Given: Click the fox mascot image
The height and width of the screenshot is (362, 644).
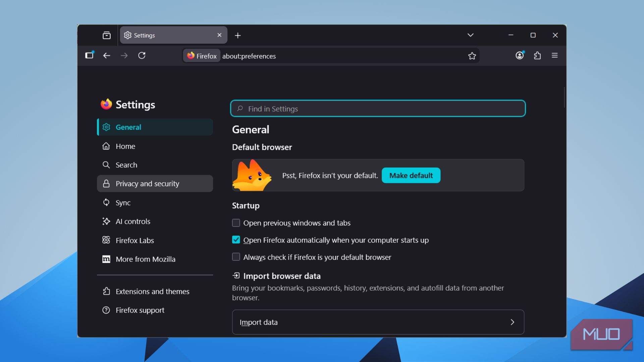Looking at the screenshot, I should [252, 175].
